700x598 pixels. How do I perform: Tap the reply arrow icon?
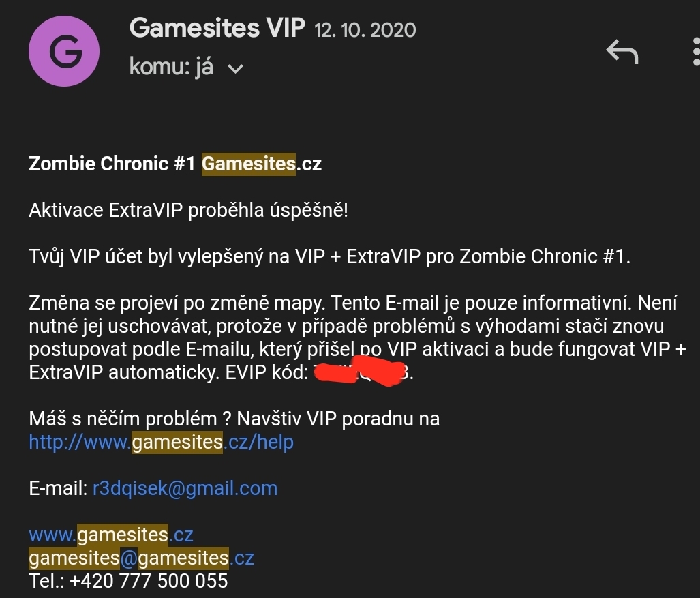(622, 52)
